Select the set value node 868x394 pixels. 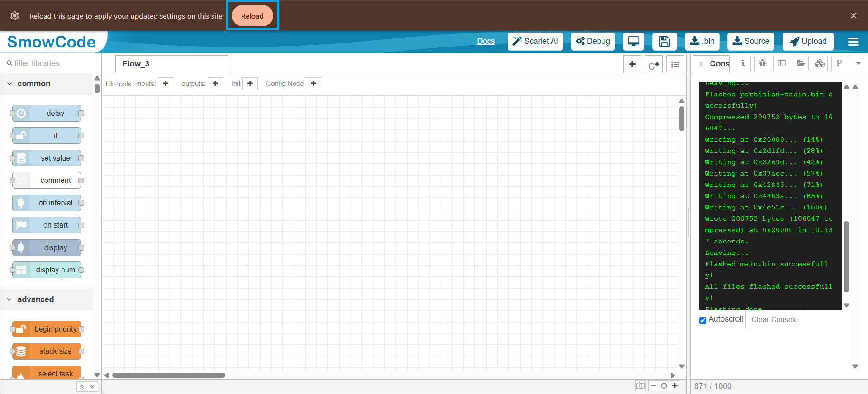[47, 158]
